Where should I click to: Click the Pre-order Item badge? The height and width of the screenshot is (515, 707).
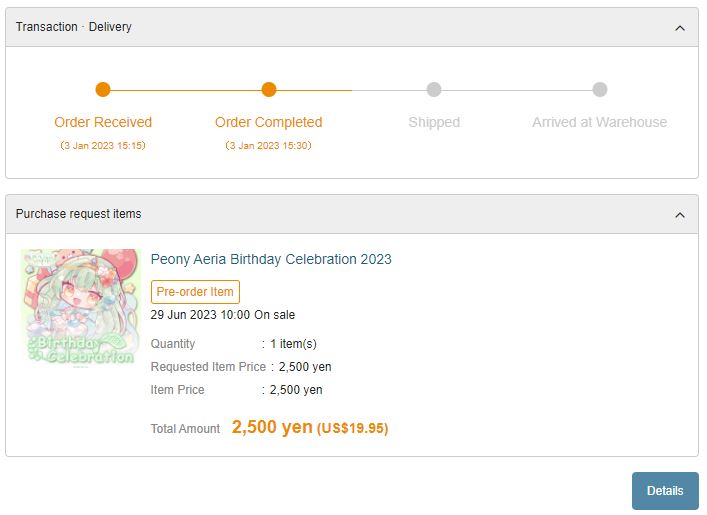pyautogui.click(x=195, y=292)
